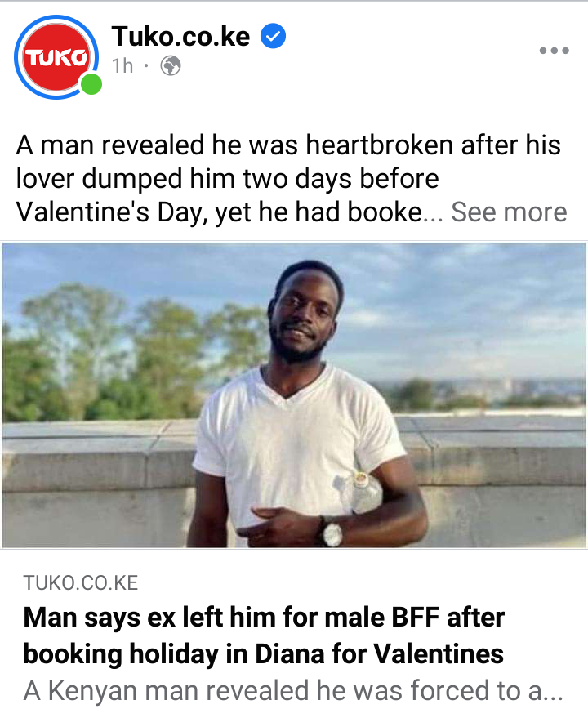
Task: Expand the caption with See more
Action: [509, 212]
